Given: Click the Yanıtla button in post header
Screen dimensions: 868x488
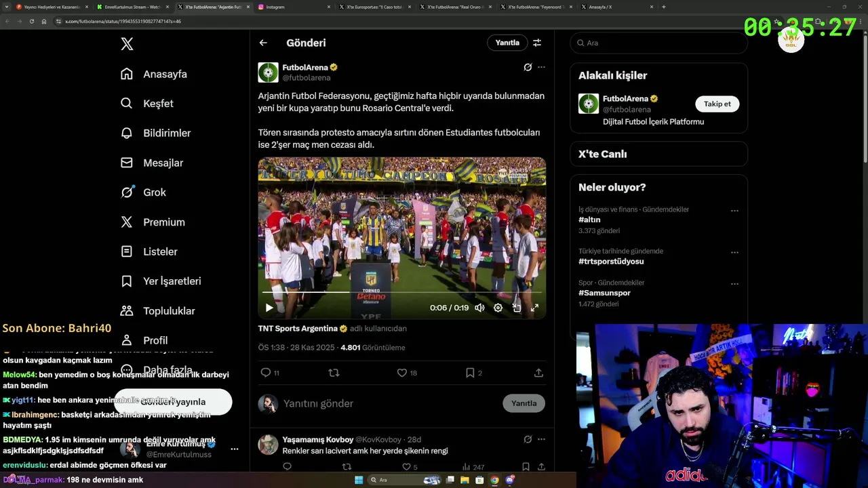Looking at the screenshot, I should tap(507, 43).
